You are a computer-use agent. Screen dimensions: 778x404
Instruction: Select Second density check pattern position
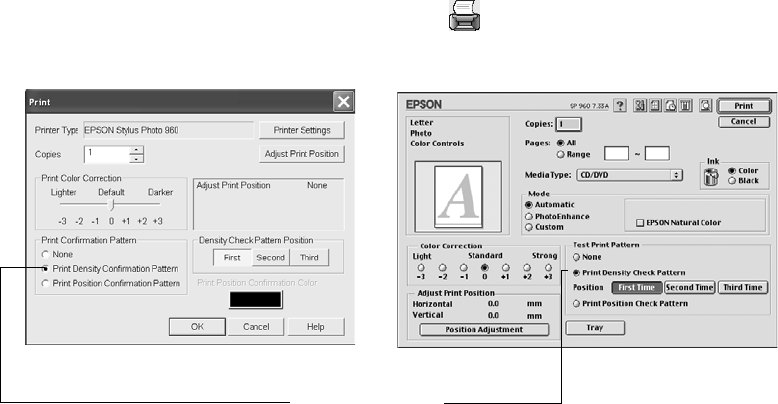[x=270, y=258]
